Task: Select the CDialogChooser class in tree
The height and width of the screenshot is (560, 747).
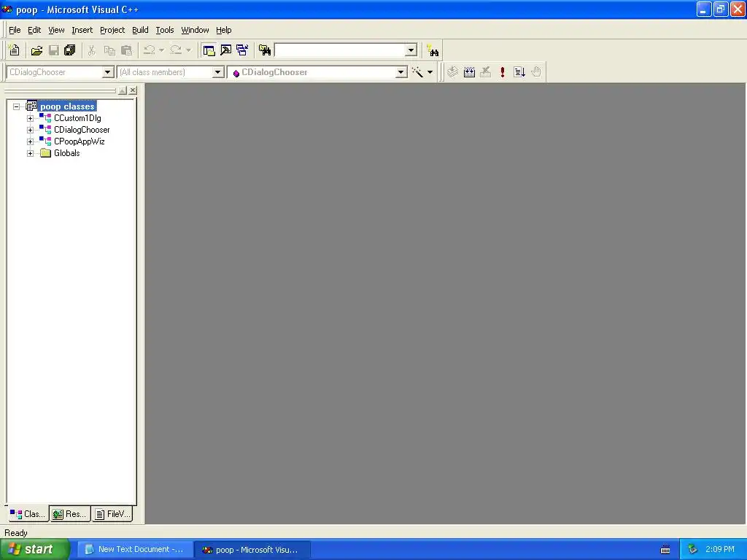Action: coord(82,130)
